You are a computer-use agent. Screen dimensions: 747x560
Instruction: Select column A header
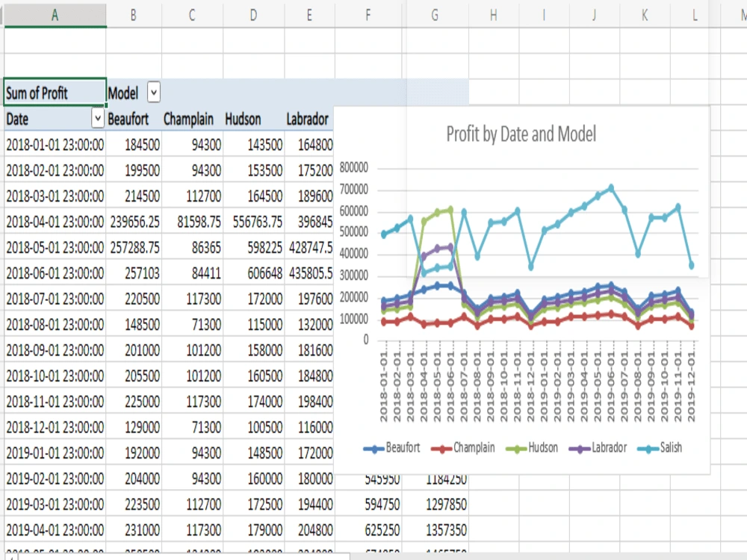pos(54,13)
